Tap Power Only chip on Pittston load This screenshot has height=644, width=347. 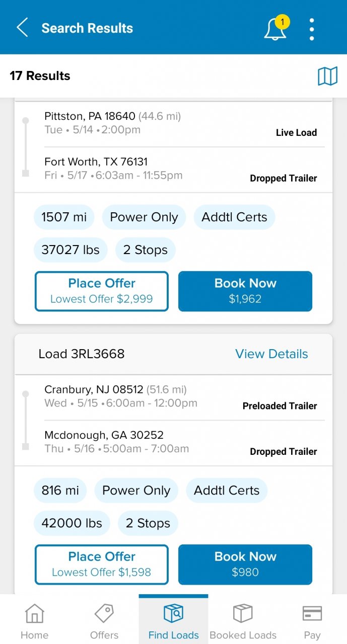[x=144, y=217]
